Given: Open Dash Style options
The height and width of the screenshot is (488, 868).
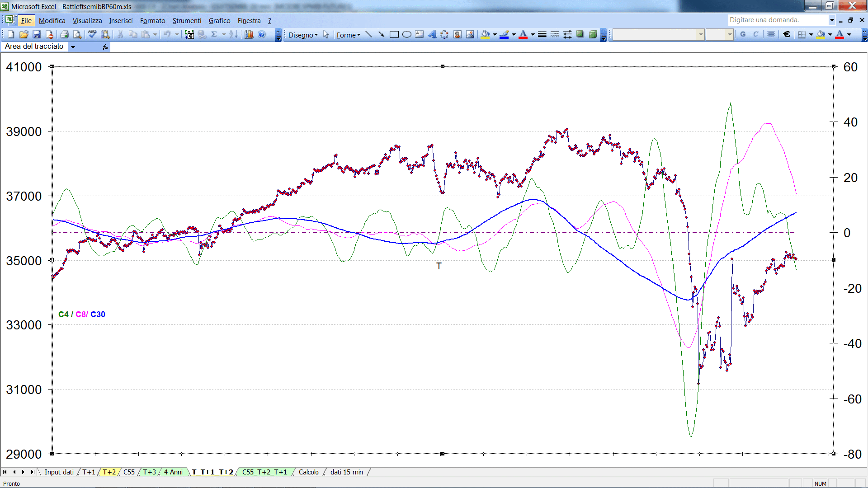Looking at the screenshot, I should (555, 34).
